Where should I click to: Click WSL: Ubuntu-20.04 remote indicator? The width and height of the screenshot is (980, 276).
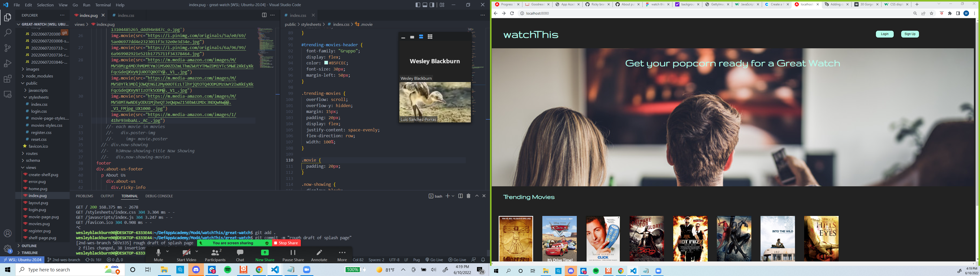click(22, 260)
